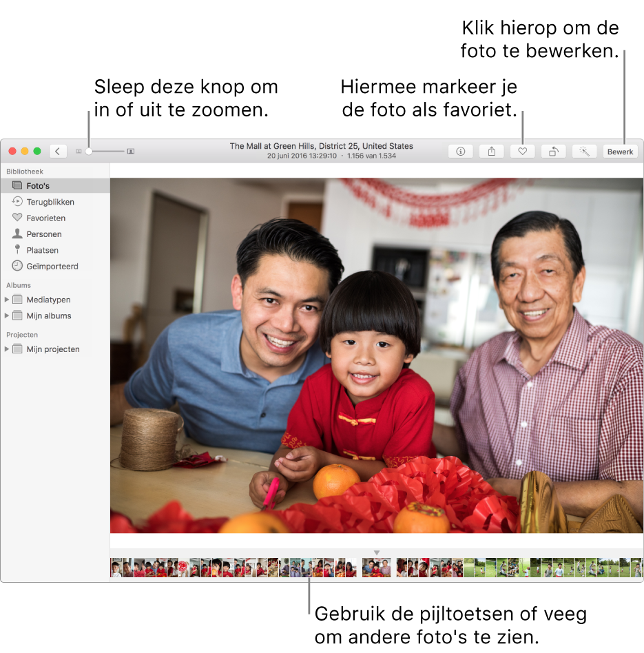This screenshot has height=653, width=644.
Task: Expand Mediatypen disclosure triangle
Action: click(7, 300)
